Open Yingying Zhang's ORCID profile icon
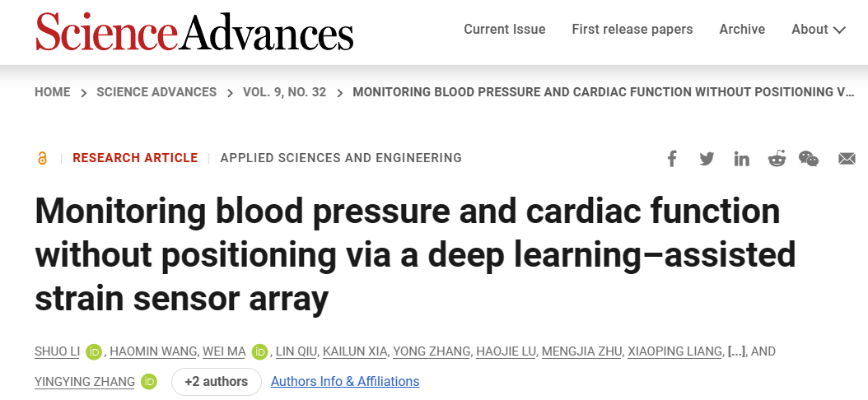This screenshot has height=400, width=868. click(x=149, y=382)
